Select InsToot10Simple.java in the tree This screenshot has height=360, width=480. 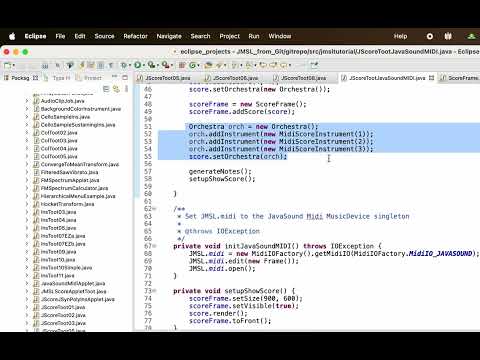(x=66, y=267)
